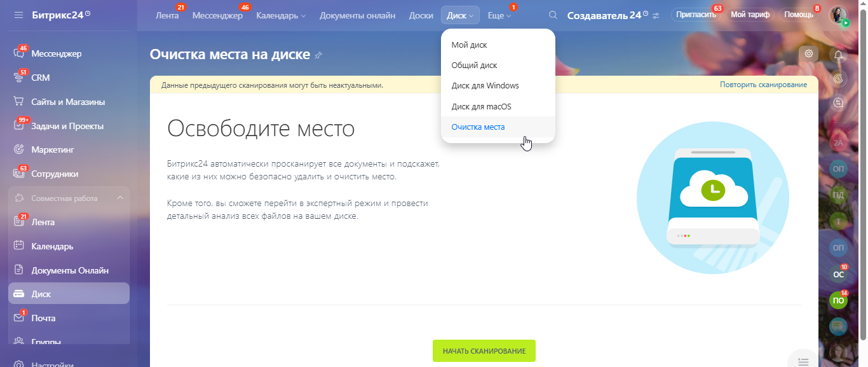Click the Помощь button
Image resolution: width=868 pixels, height=367 pixels.
(x=799, y=15)
